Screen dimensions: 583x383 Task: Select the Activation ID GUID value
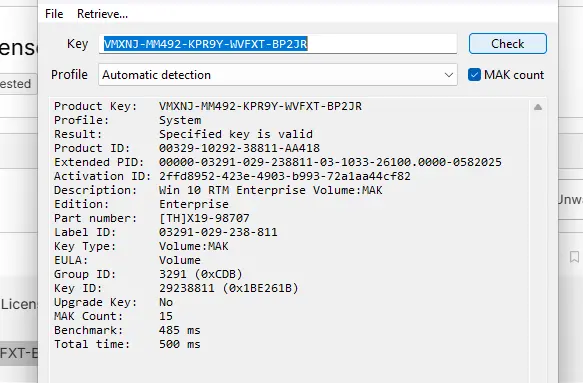[285, 176]
